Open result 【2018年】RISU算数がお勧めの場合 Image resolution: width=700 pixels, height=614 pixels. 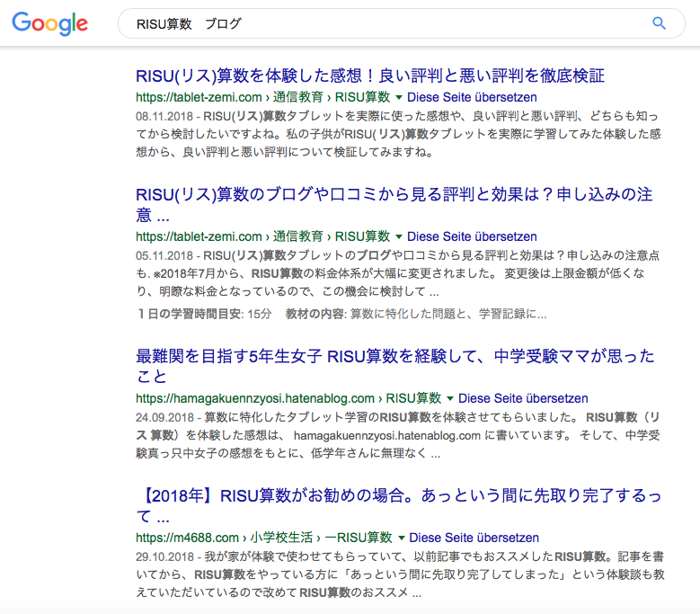tap(399, 505)
